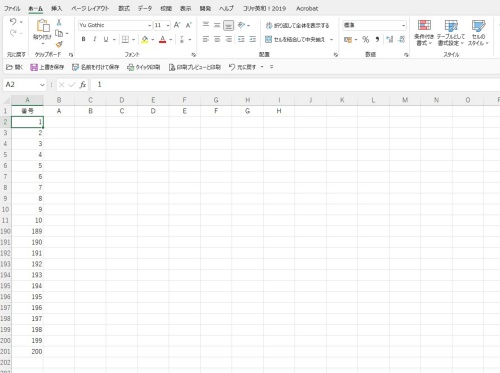Increase decimal places icon
The image size is (500, 373).
pyautogui.click(x=390, y=39)
